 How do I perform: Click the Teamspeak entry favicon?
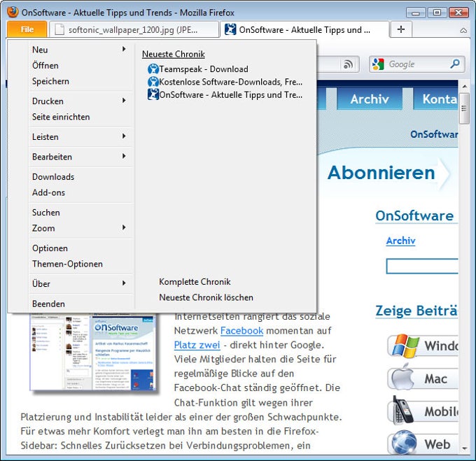click(x=153, y=69)
